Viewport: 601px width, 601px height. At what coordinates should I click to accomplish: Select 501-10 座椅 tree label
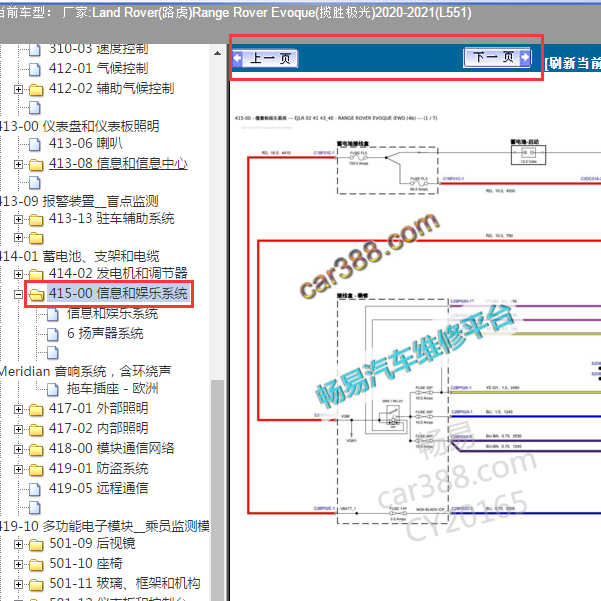86,563
